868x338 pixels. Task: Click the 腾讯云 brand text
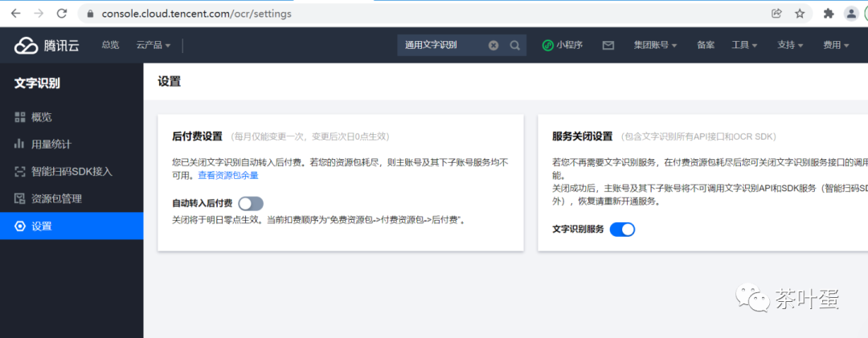61,46
